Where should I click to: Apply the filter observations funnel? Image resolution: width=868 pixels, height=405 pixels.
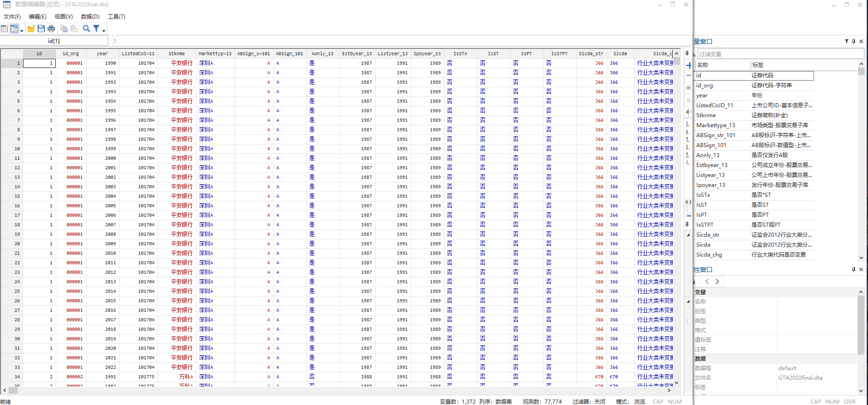[96, 29]
